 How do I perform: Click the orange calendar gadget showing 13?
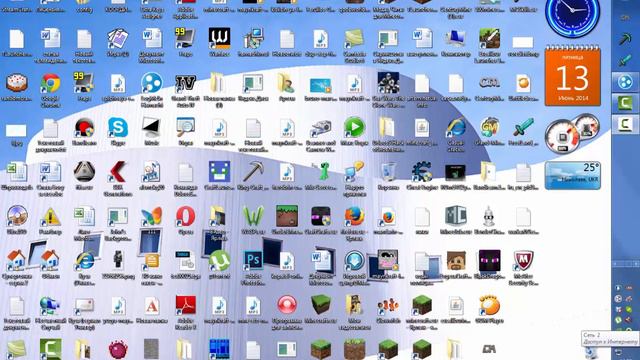pos(572,76)
